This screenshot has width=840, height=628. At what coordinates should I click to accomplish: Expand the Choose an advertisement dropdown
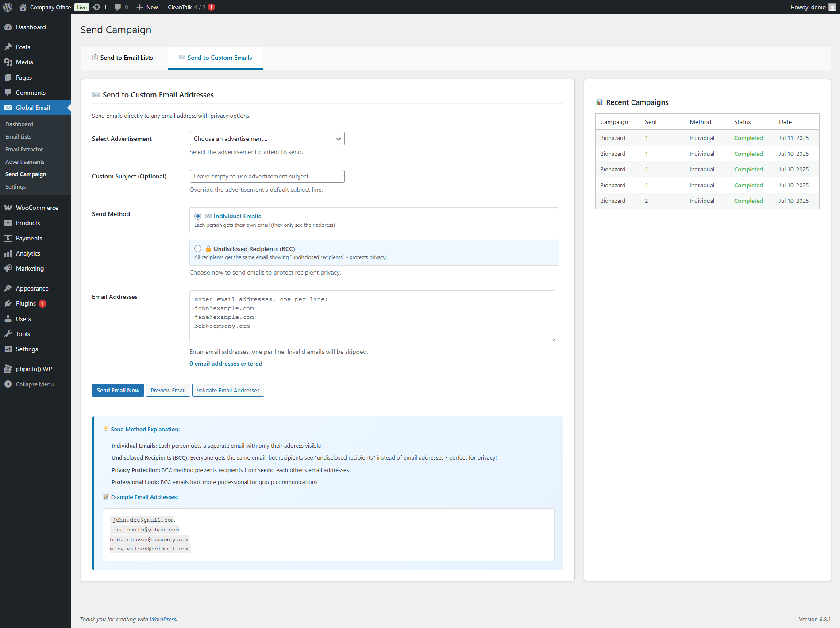[267, 139]
